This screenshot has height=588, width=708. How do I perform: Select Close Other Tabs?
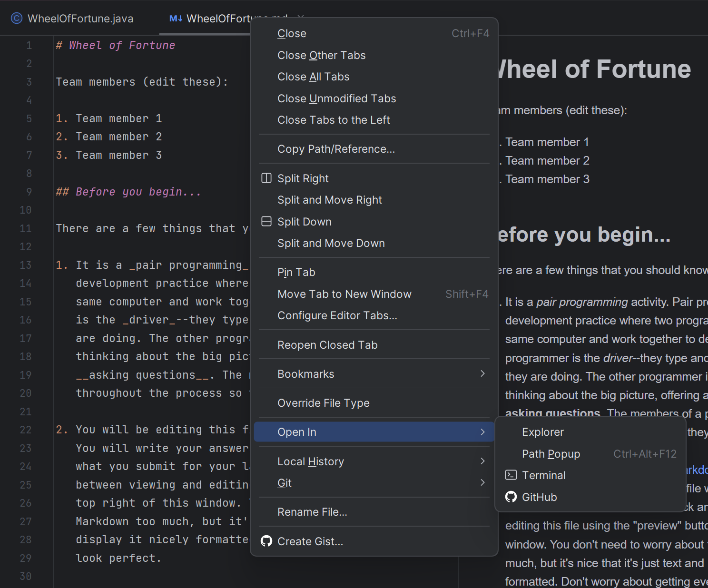point(321,55)
